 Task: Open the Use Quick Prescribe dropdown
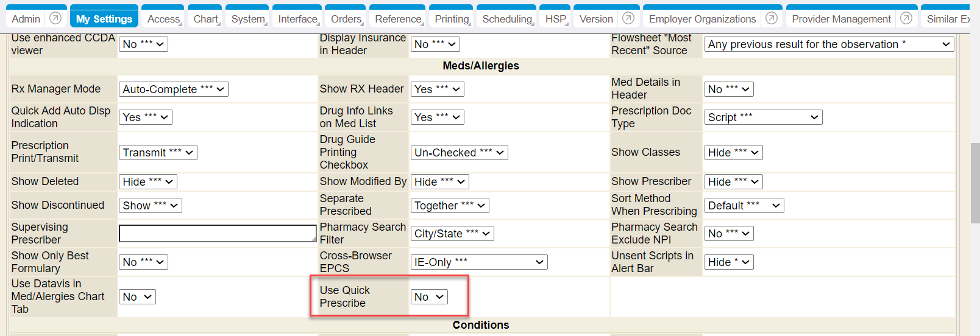(430, 297)
